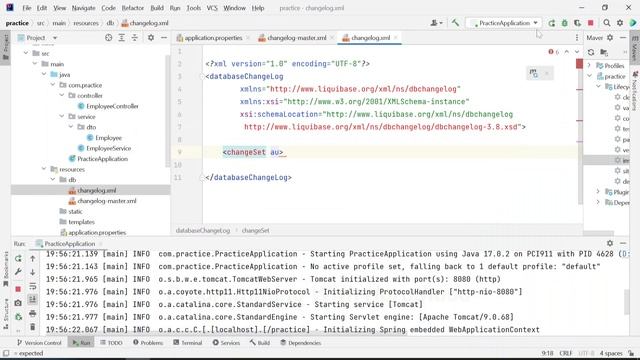Open Run panel settings gear

[x=610, y=243]
